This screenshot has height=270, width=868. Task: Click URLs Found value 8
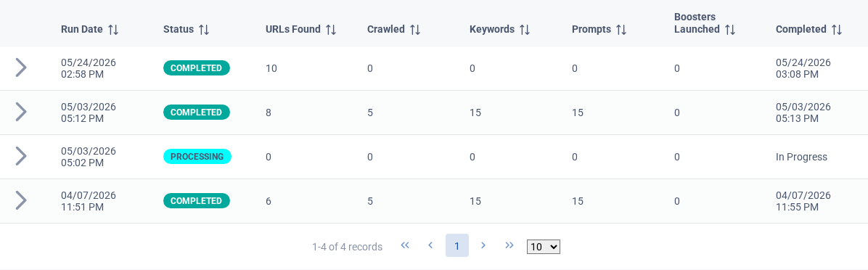pyautogui.click(x=269, y=113)
